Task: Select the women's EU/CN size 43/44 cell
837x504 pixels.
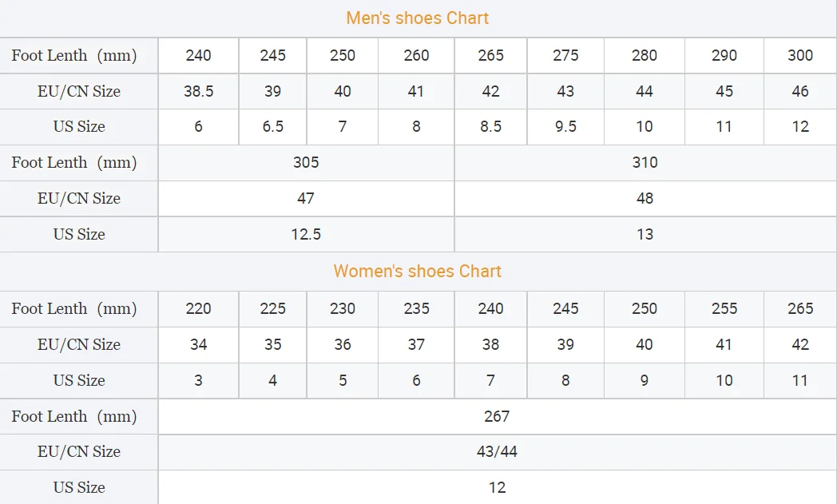Action: click(x=497, y=452)
